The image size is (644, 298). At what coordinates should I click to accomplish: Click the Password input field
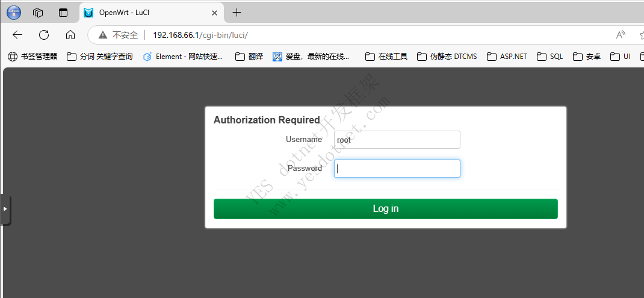pos(397,169)
